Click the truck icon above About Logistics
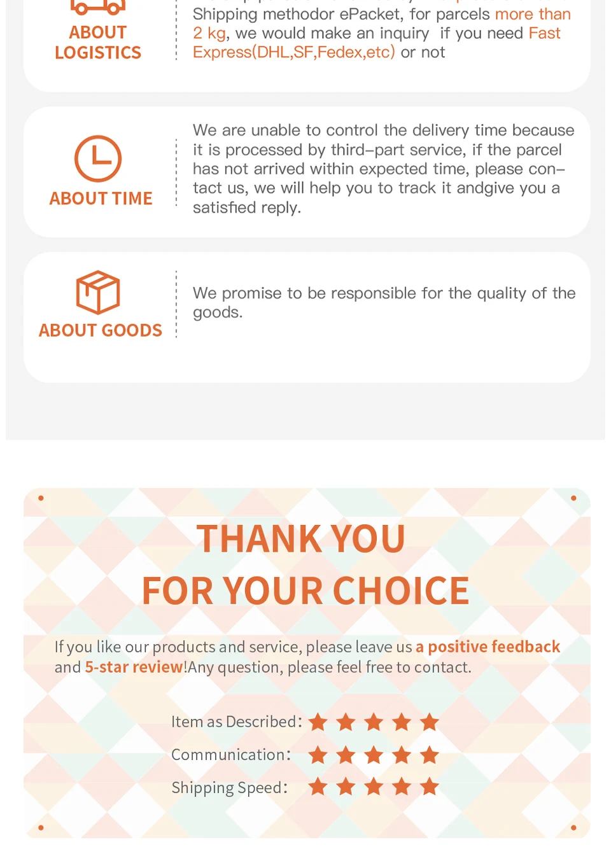This screenshot has width=611, height=868. click(x=98, y=8)
